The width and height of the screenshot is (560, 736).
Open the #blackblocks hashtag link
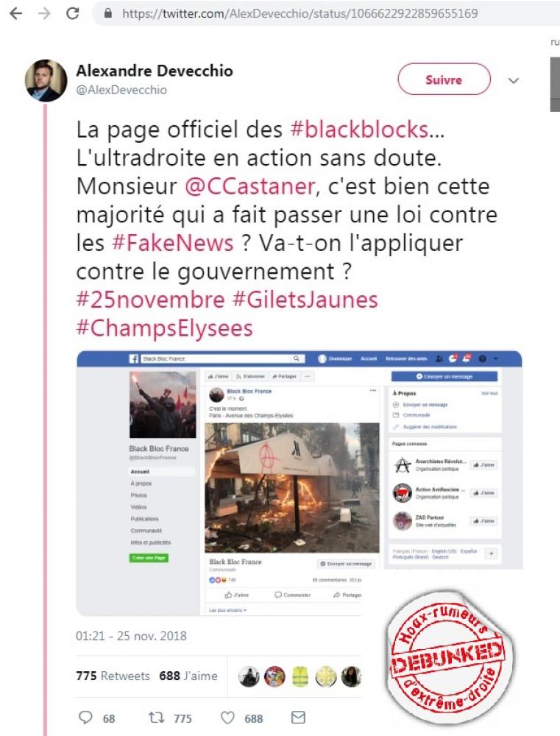pyautogui.click(x=360, y=130)
